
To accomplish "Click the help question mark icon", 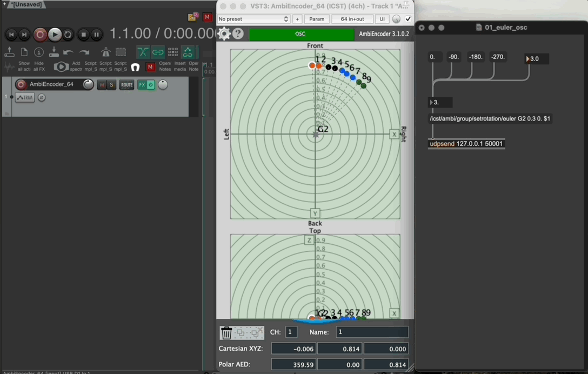I will click(x=238, y=34).
